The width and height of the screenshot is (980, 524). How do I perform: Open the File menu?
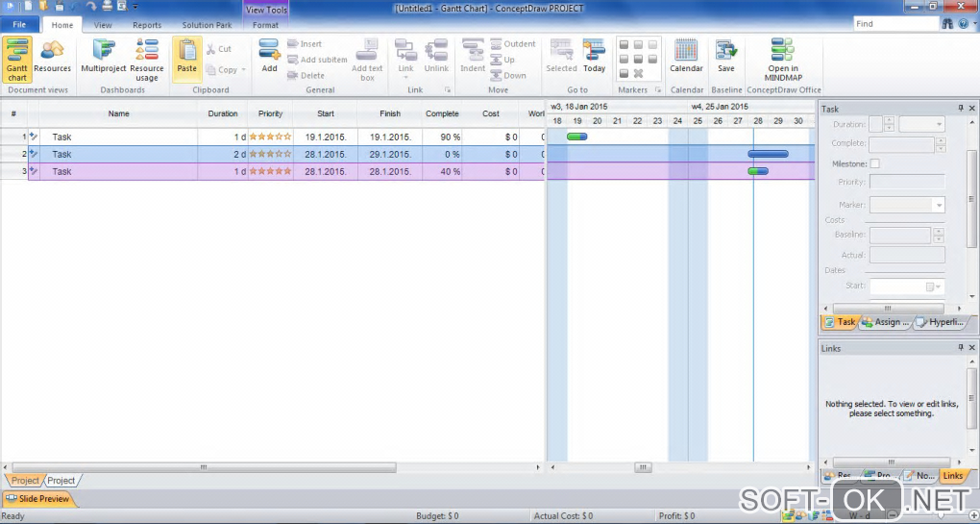(19, 24)
